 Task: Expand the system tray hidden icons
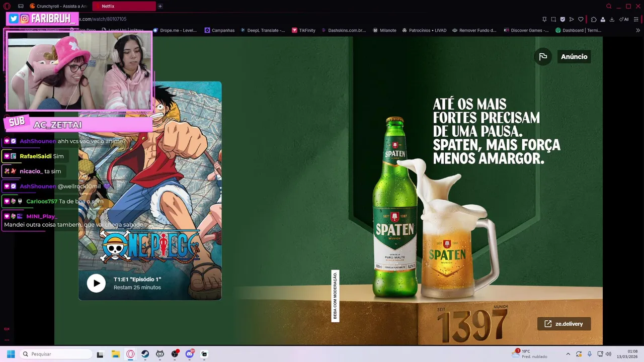[568, 354]
